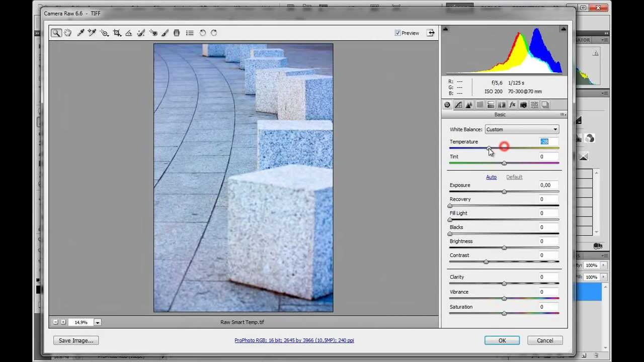
Task: Click the zoom level 14,9% field
Action: tap(80, 322)
